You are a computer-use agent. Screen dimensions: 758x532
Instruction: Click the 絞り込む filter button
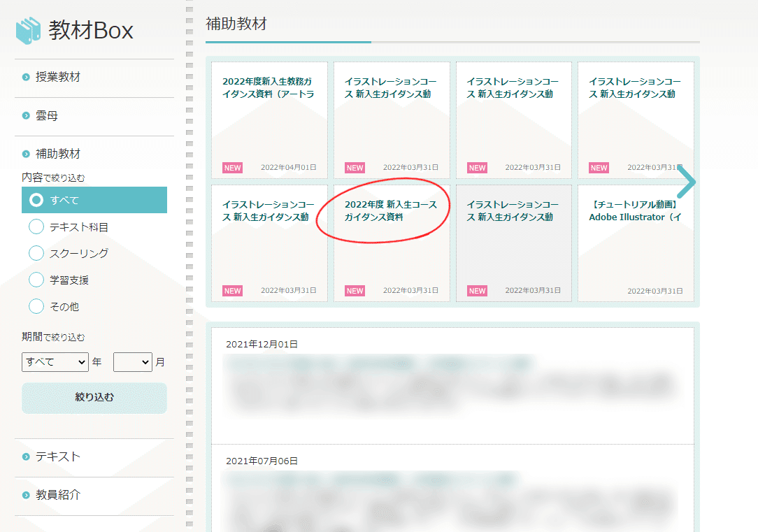click(94, 398)
